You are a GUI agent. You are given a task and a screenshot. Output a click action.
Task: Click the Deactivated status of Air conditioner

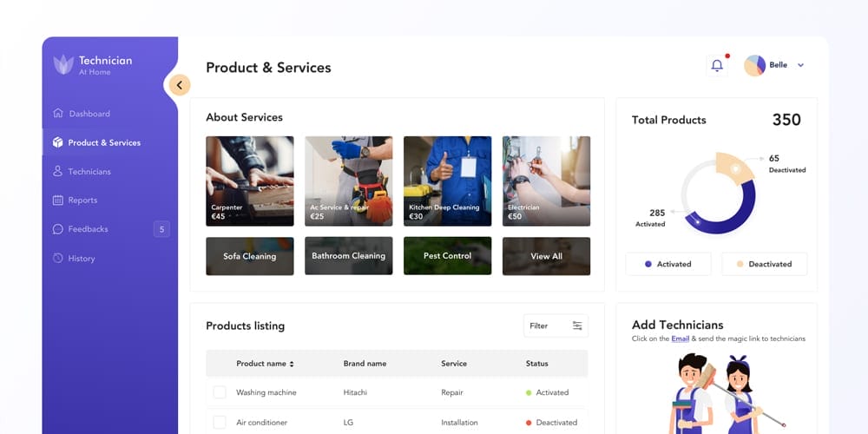click(x=551, y=423)
